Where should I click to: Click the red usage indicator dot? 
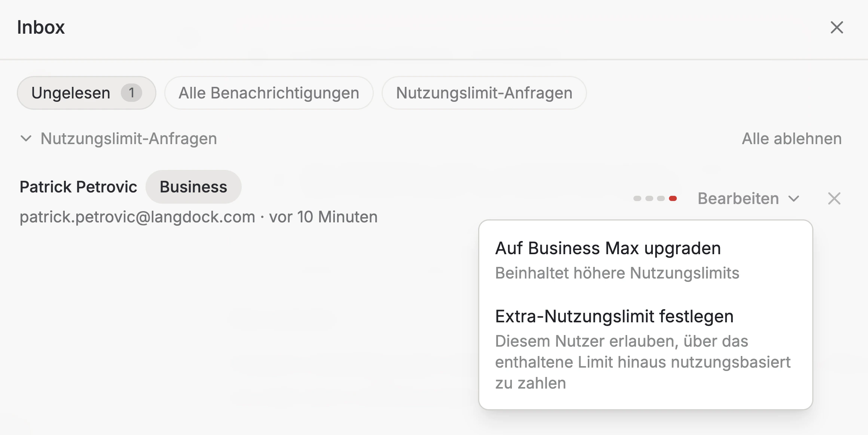coord(673,198)
